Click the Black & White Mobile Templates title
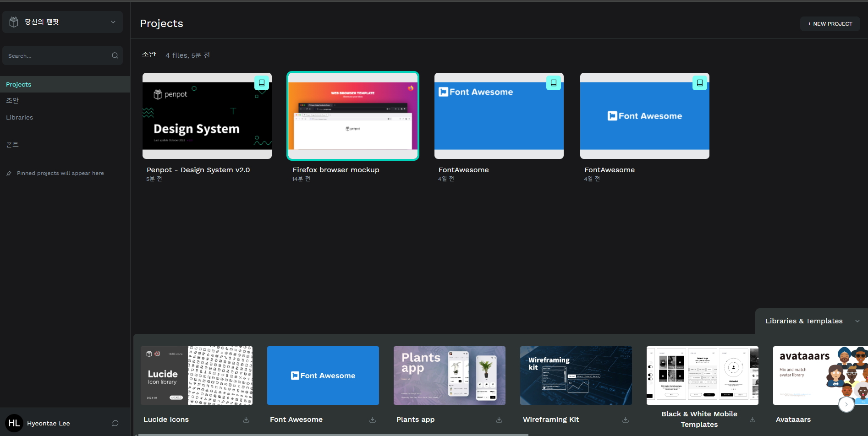 (x=699, y=419)
